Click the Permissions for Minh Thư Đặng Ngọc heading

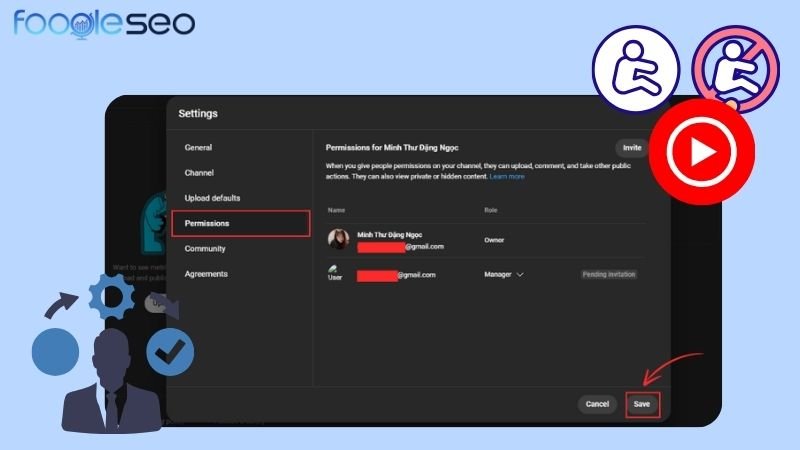tap(392, 147)
